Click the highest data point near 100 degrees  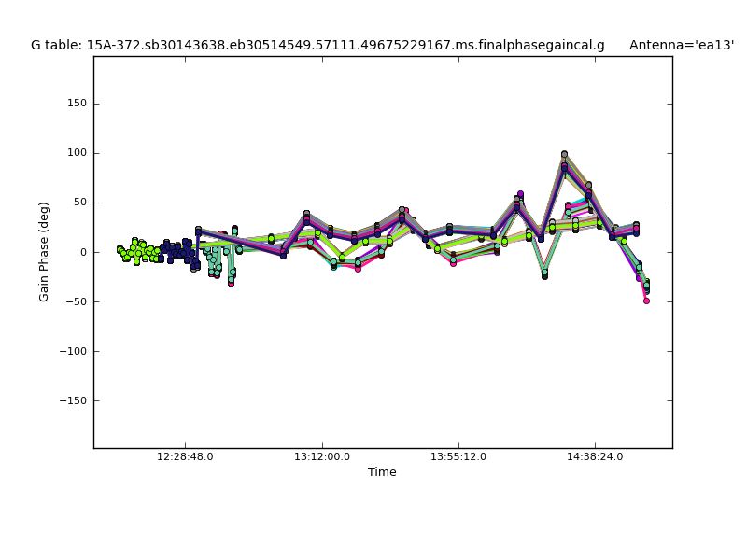pyautogui.click(x=564, y=154)
